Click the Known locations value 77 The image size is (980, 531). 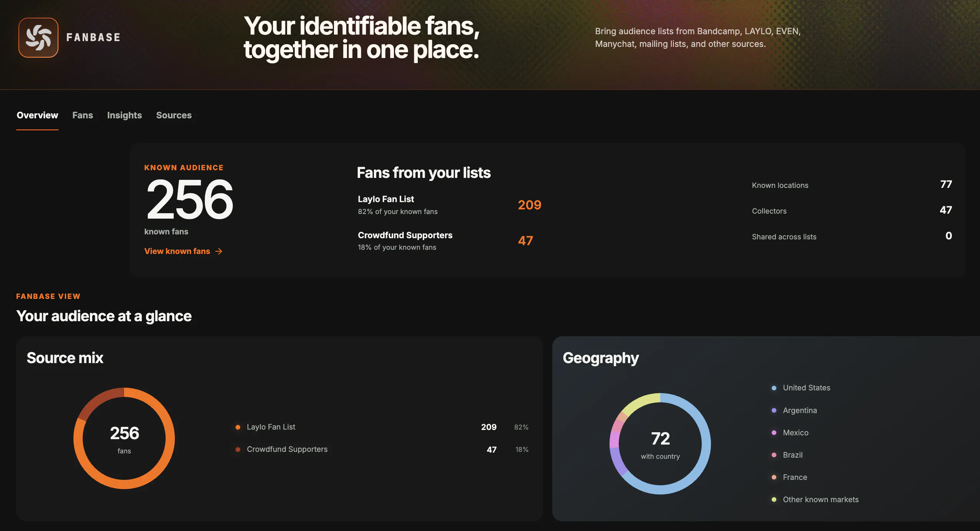pos(946,184)
